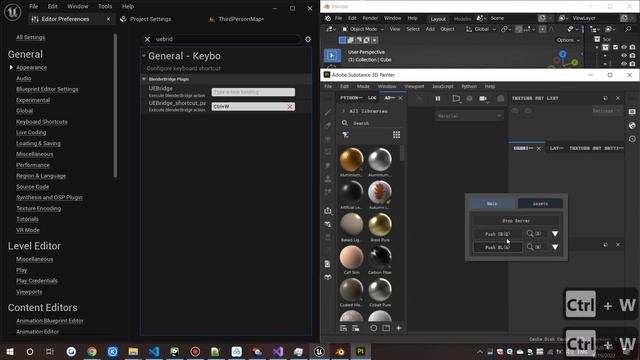Open Visual Studio Code from taskbar
This screenshot has height=360, width=640.
(x=154, y=351)
